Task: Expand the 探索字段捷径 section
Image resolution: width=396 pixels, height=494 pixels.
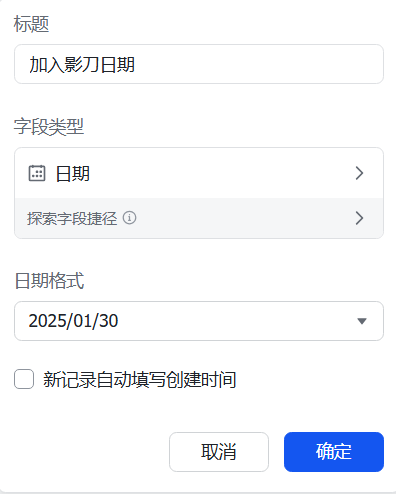Action: pyautogui.click(x=199, y=218)
